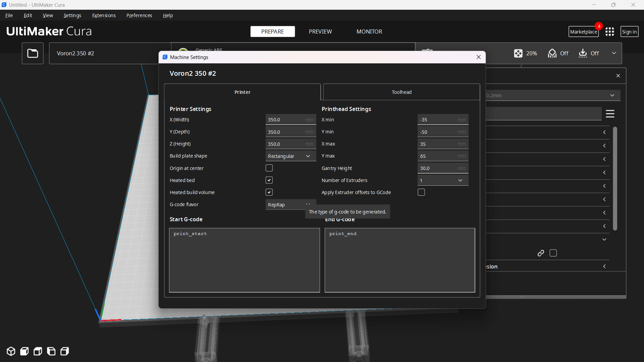Image resolution: width=644 pixels, height=362 pixels.
Task: Enable Apply Extruder offsets to GCode
Action: click(421, 192)
